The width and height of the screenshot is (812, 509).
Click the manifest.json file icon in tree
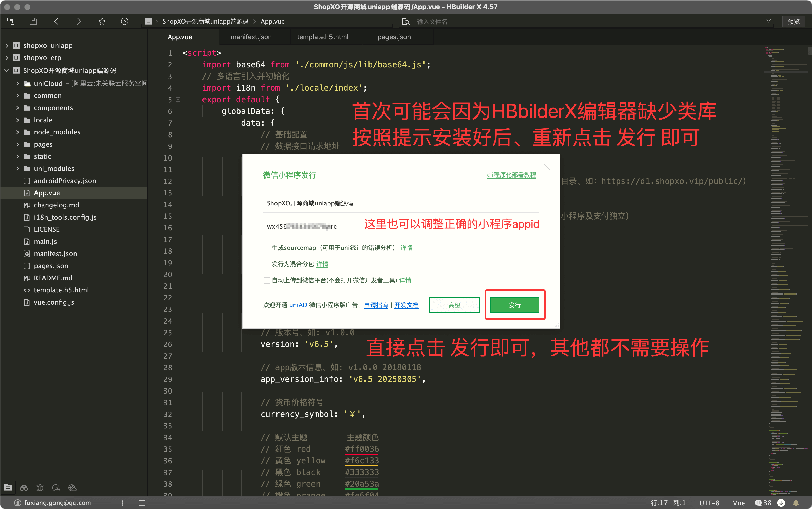27,253
